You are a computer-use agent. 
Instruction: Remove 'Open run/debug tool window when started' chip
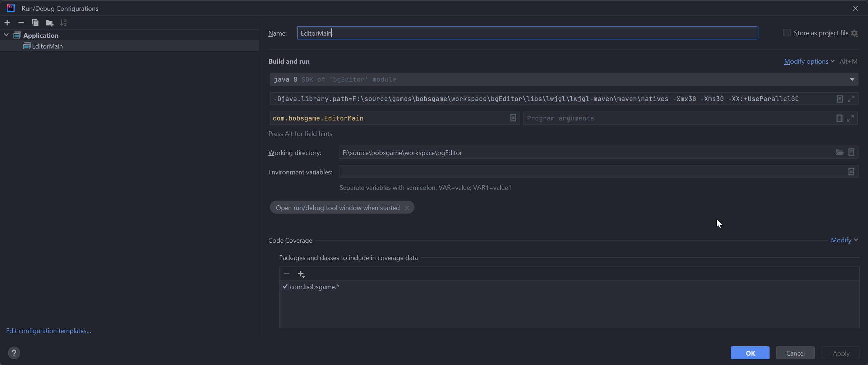pyautogui.click(x=407, y=208)
